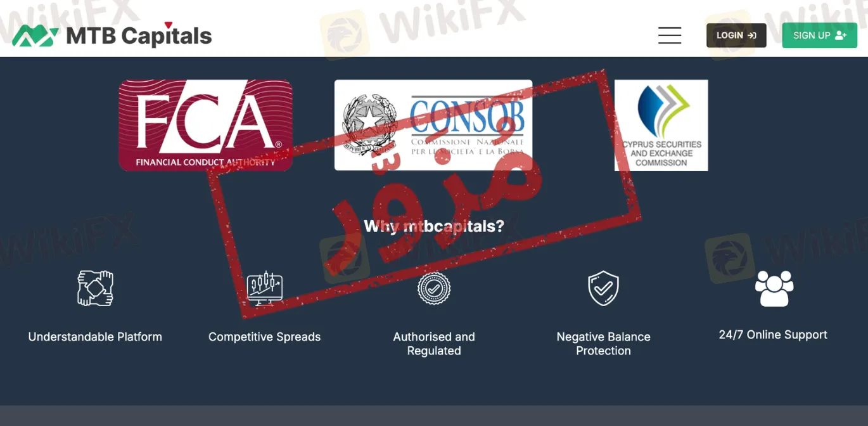The height and width of the screenshot is (426, 868).
Task: Click the user-plus icon inside SIGN UP
Action: [841, 35]
